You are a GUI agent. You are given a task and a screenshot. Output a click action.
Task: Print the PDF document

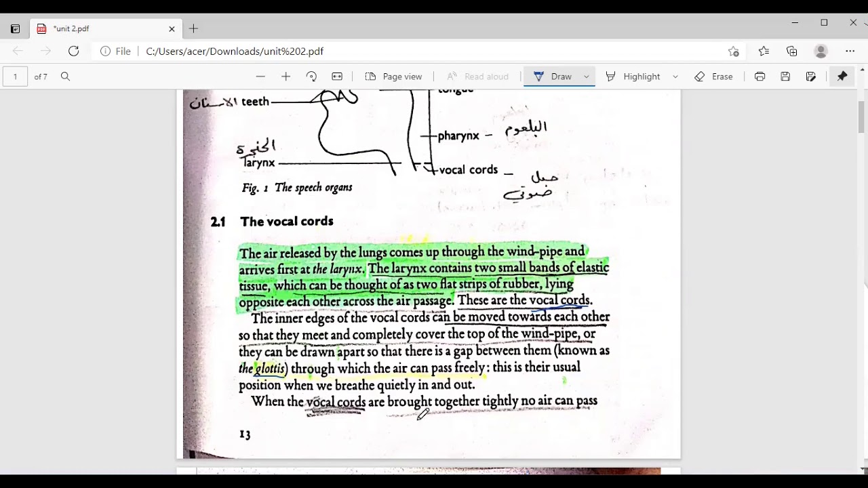(759, 77)
